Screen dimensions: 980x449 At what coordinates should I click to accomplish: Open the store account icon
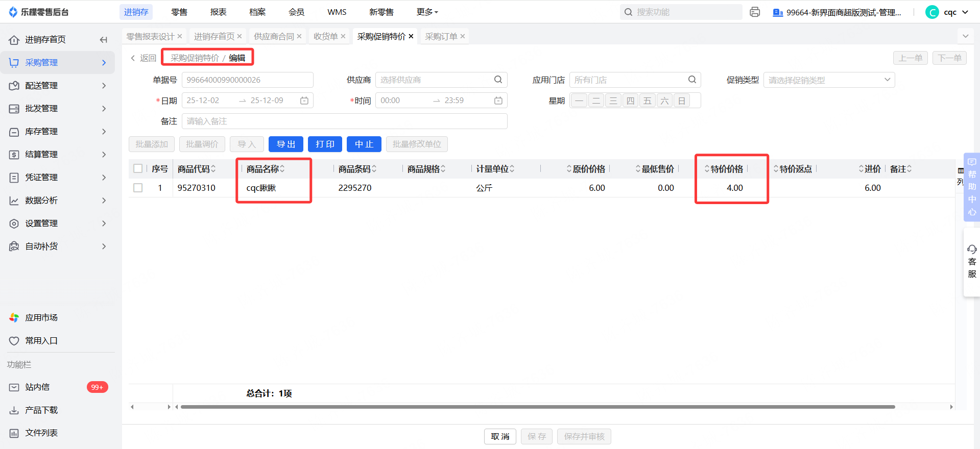pyautogui.click(x=778, y=12)
